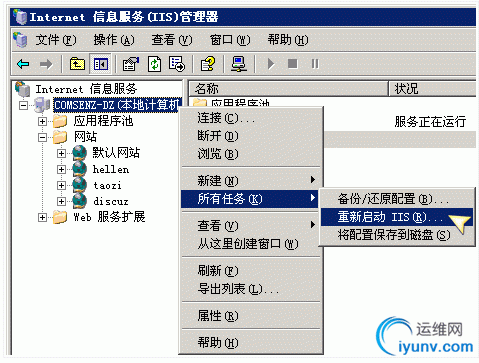479x363 pixels.
Task: Click the 应用程序池 folder icon in tree
Action: click(x=60, y=121)
